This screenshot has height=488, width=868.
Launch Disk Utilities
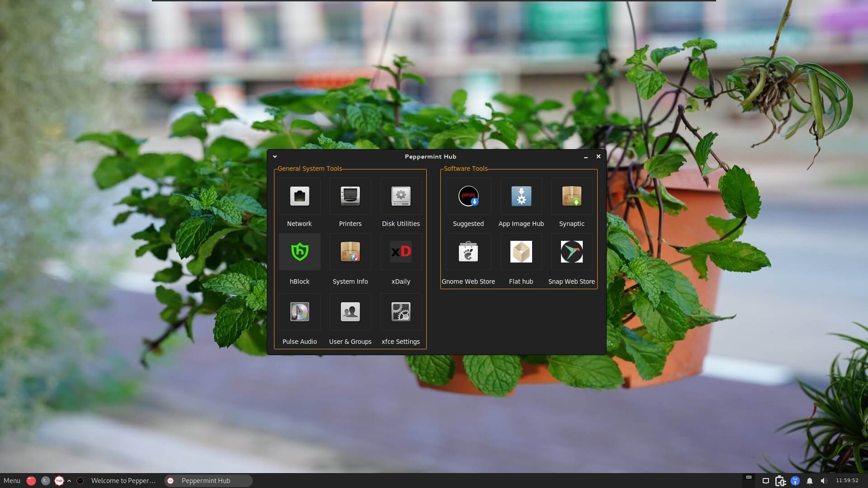(x=401, y=196)
